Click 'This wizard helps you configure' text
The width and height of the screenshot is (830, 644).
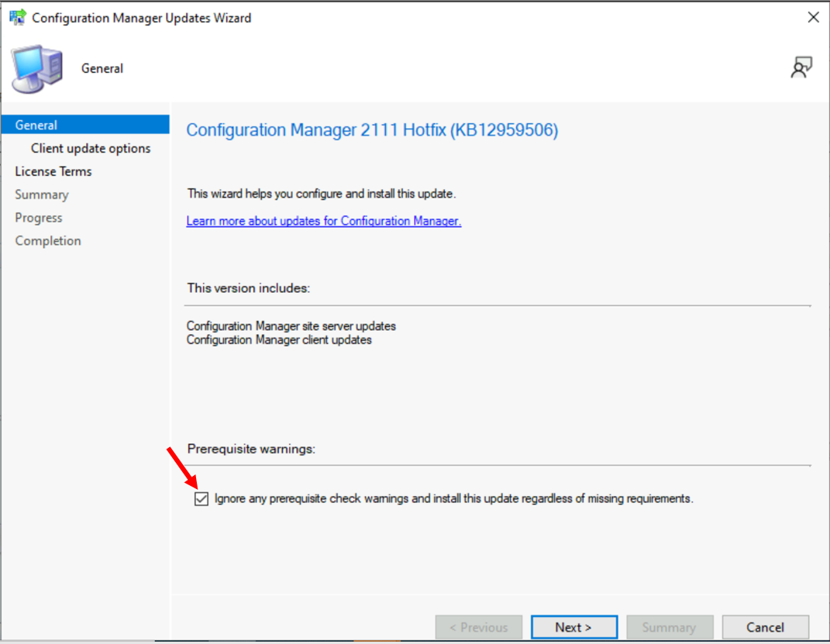pyautogui.click(x=321, y=194)
